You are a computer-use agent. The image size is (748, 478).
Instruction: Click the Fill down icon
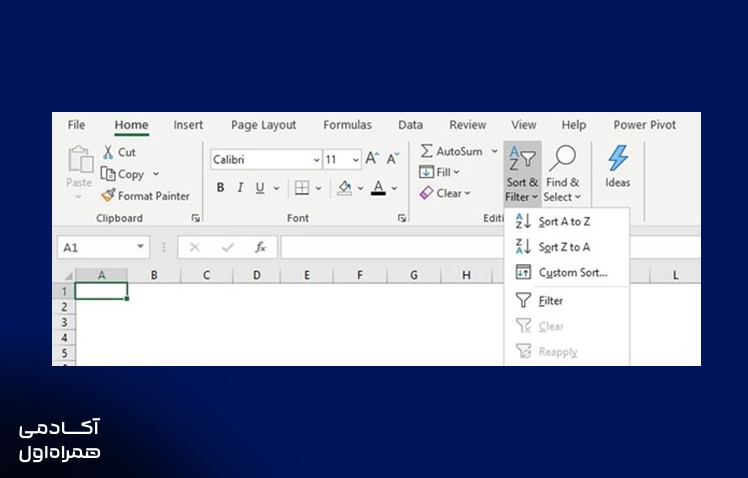click(x=426, y=172)
